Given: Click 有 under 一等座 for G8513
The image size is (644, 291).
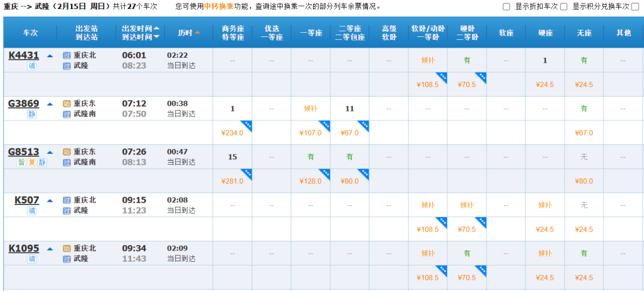Looking at the screenshot, I should coord(311,157).
